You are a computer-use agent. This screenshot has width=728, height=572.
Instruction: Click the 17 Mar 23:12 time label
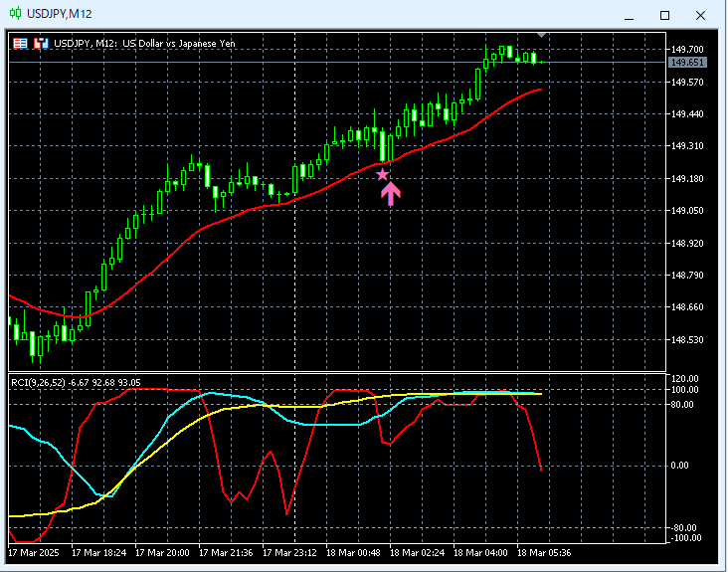pyautogui.click(x=289, y=553)
